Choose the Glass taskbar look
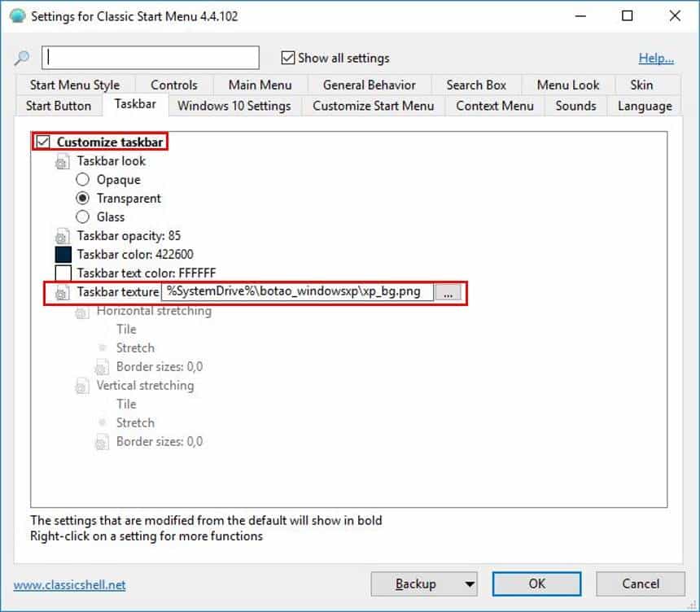 click(82, 217)
